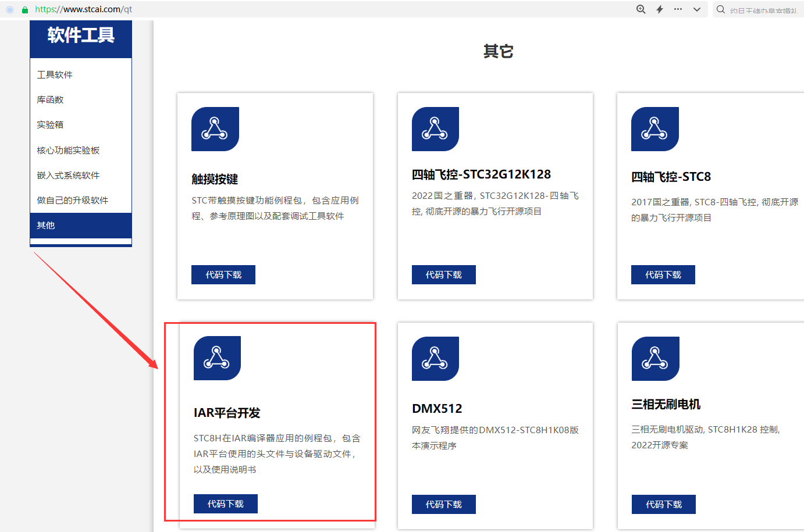Click the 四轴飞控-STC8 card icon
The image size is (804, 532).
(x=655, y=129)
